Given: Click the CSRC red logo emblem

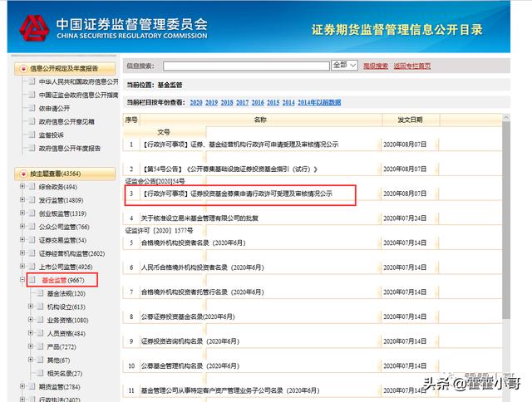Looking at the screenshot, I should click(34, 27).
